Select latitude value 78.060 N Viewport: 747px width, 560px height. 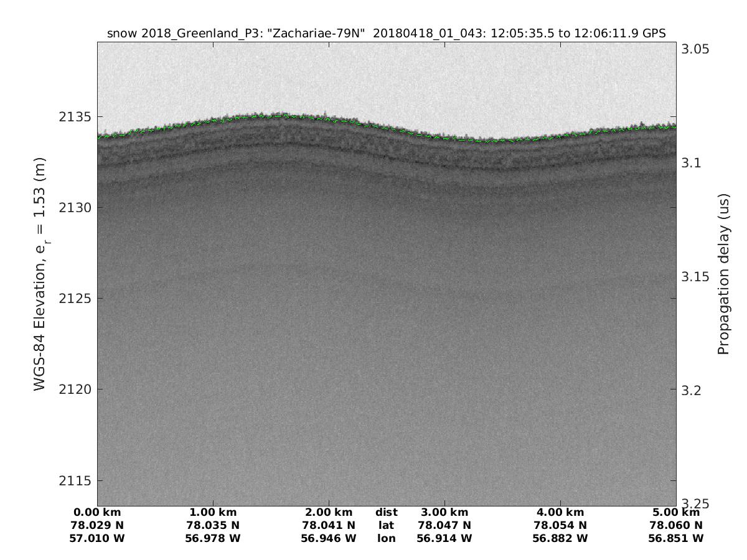pos(676,525)
